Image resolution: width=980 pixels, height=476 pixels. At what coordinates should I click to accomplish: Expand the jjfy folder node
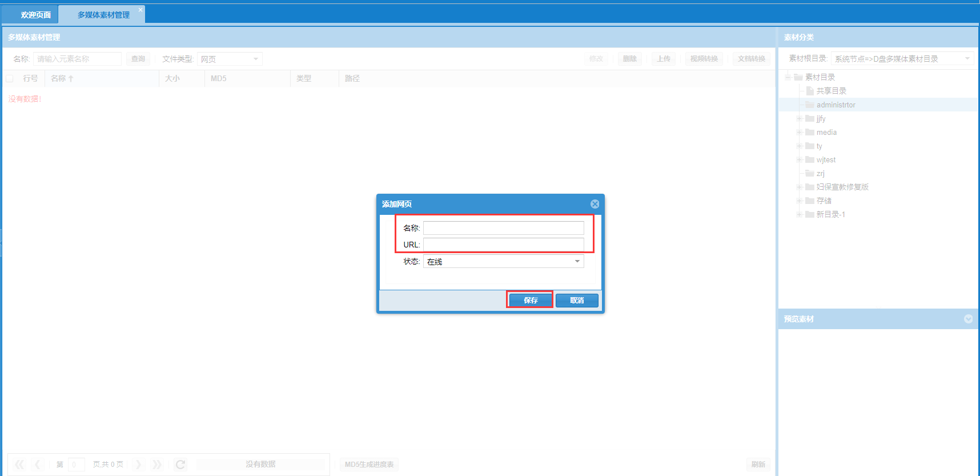click(x=800, y=118)
